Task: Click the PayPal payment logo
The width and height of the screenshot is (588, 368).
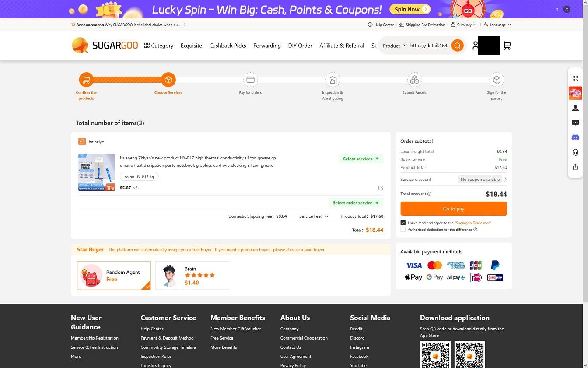Action: (x=495, y=265)
